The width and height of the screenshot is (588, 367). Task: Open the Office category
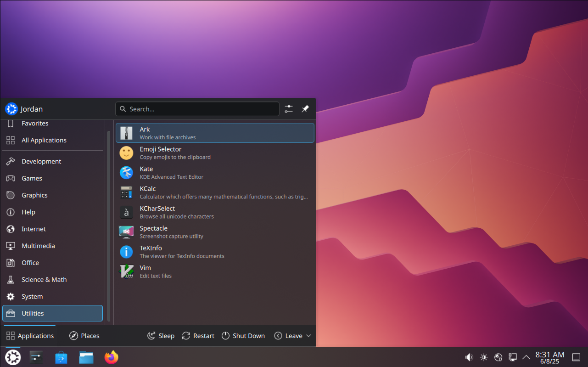click(52, 263)
